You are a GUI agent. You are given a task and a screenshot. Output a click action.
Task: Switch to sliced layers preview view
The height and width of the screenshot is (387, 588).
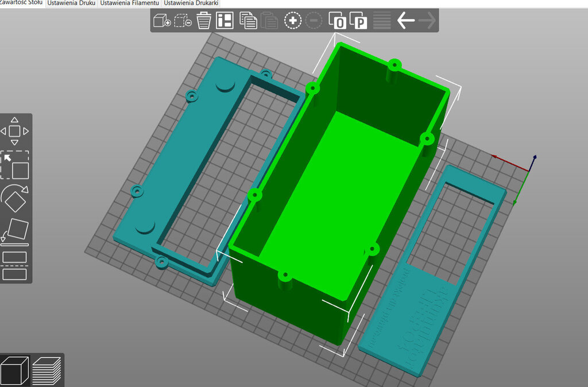pos(47,370)
